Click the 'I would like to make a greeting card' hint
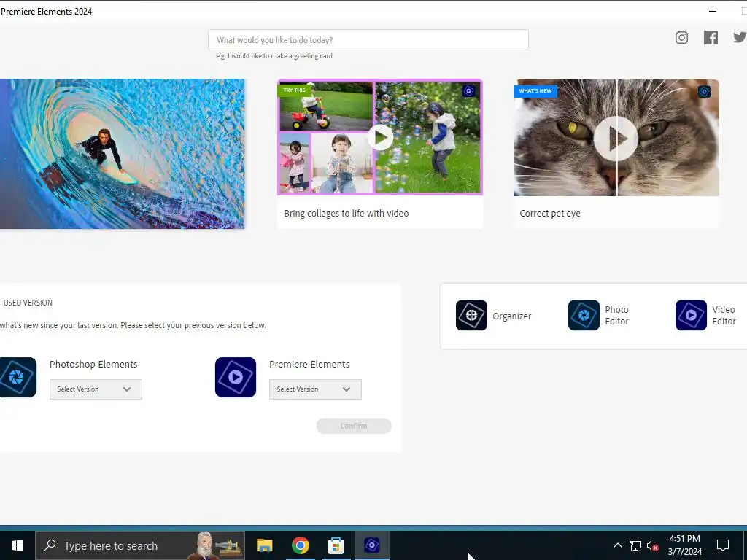The width and height of the screenshot is (747, 560). (x=274, y=56)
